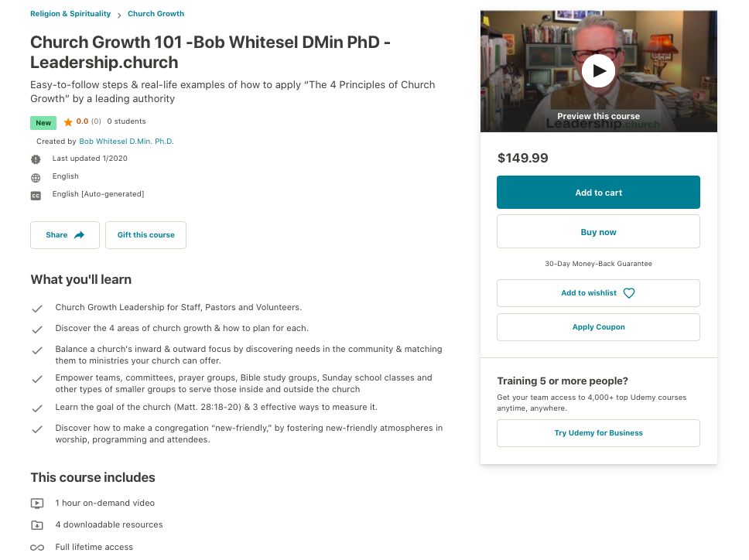Click the on-demand video icon

pos(37,504)
